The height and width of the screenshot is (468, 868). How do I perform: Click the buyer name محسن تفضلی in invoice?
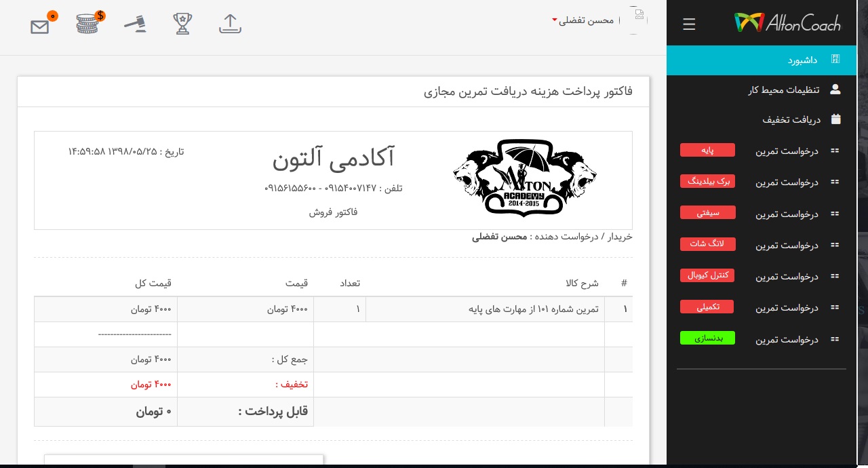pos(500,237)
